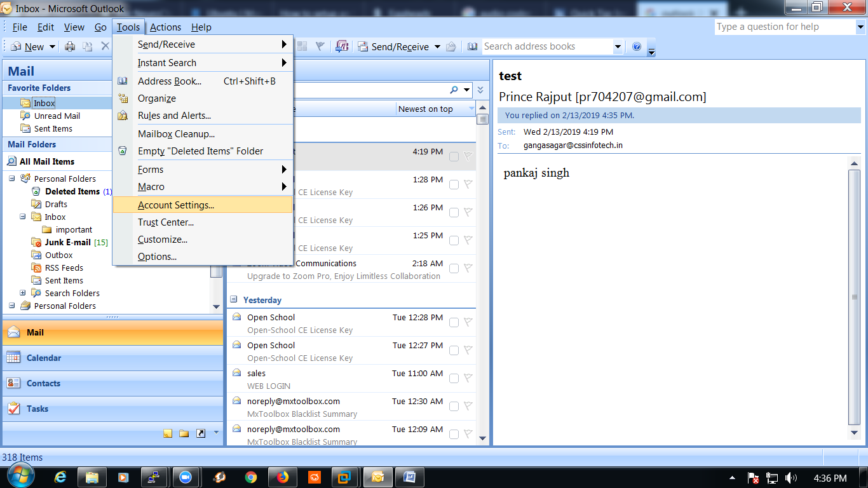Open the Search address books dropdown

point(618,46)
